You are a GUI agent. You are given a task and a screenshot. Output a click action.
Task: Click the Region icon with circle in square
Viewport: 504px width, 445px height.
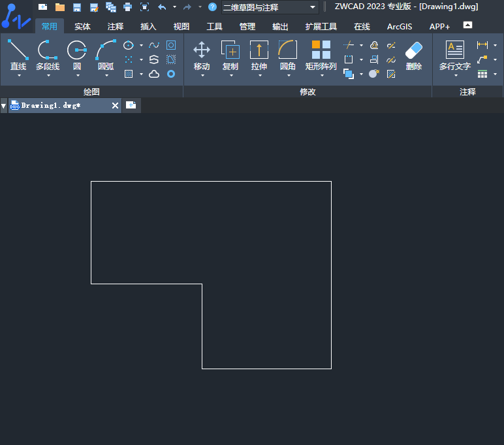point(171,45)
